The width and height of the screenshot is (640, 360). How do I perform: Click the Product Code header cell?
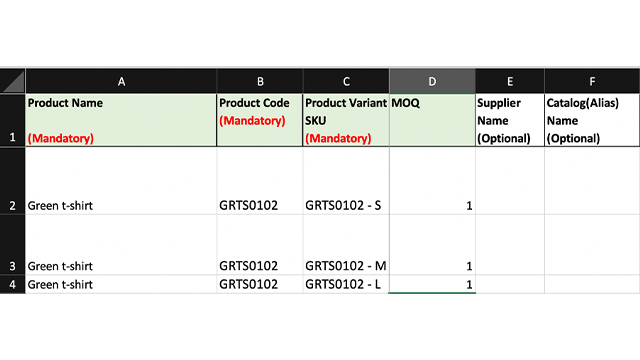260,120
